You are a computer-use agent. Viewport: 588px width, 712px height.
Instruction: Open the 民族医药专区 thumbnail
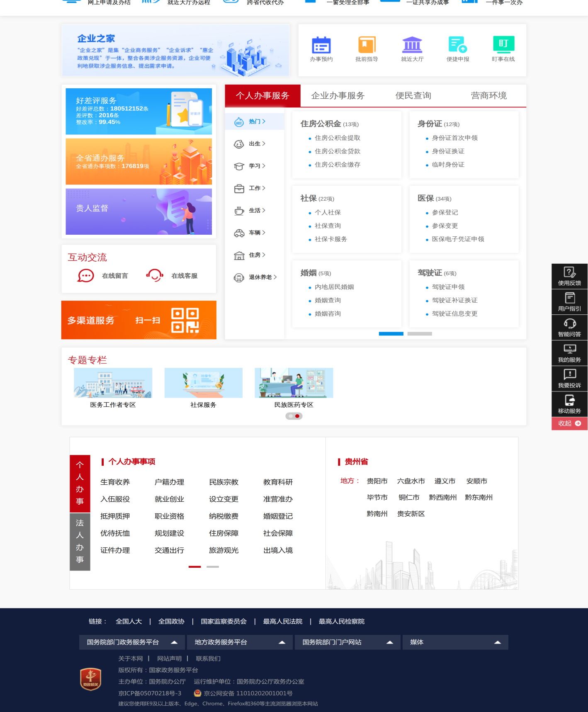click(x=294, y=383)
